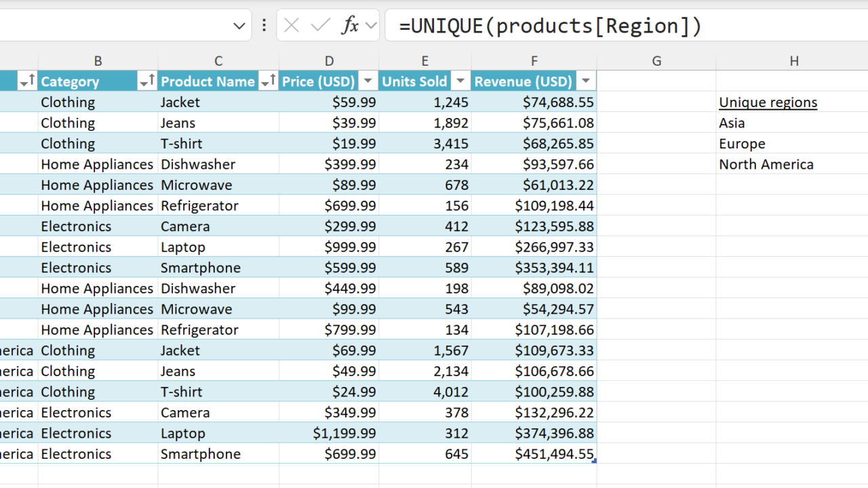Expand the Name Box dropdown arrow
868x488 pixels.
239,26
